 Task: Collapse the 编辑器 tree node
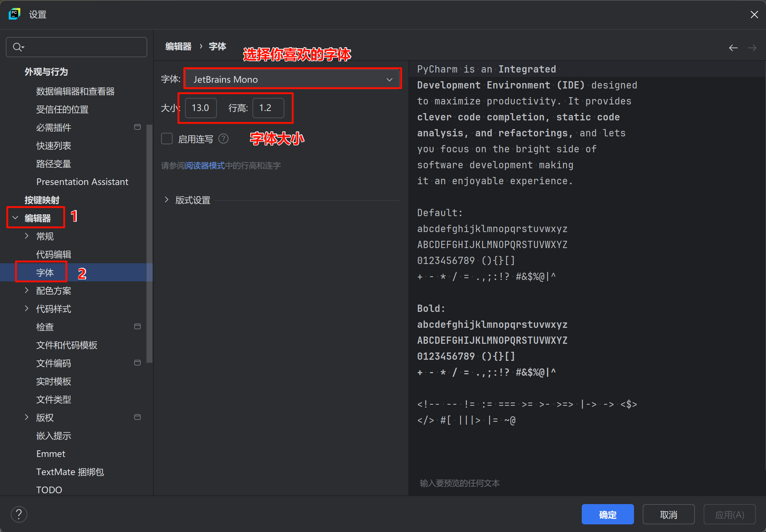[15, 218]
